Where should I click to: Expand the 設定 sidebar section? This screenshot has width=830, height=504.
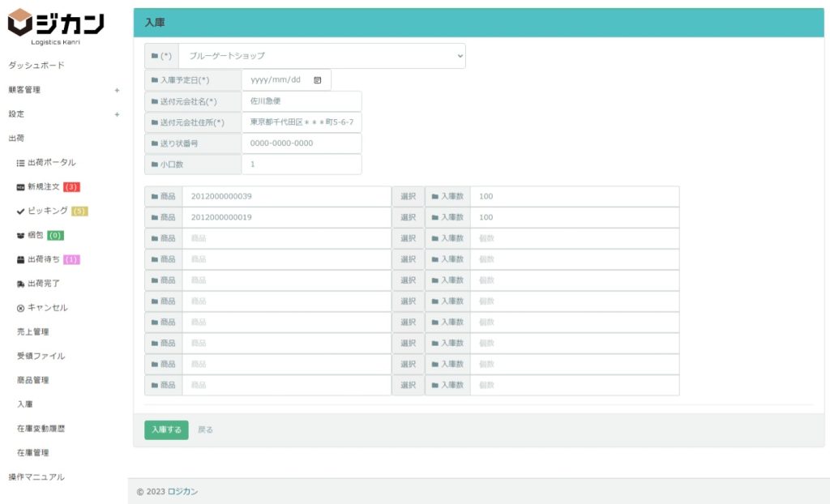(117, 114)
